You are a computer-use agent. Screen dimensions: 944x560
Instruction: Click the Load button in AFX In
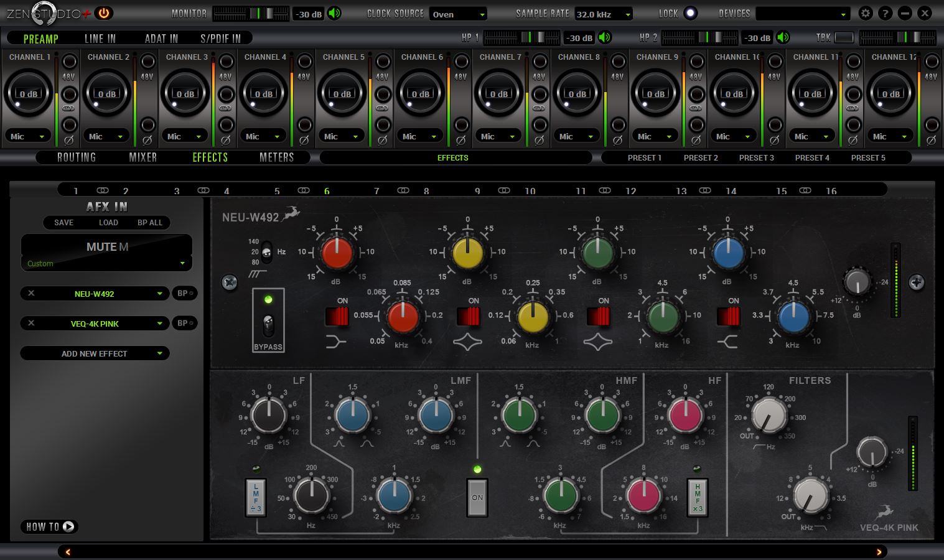click(108, 222)
